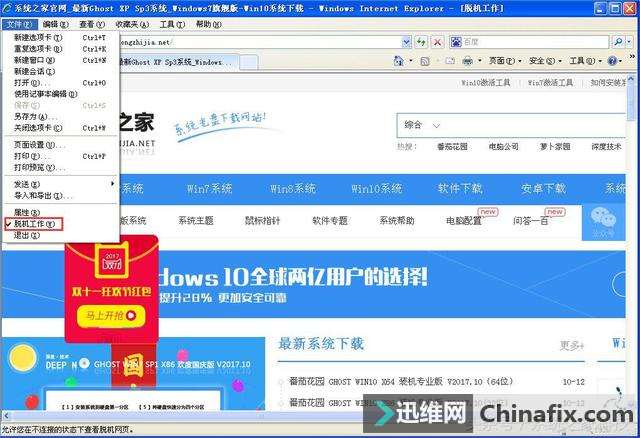Choose 页面设置(U)... from the File menu
This screenshot has width=640, height=438.
pyautogui.click(x=60, y=145)
